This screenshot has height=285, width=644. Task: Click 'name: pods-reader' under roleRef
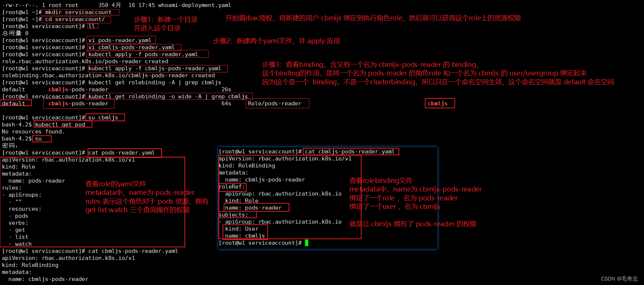pyautogui.click(x=253, y=208)
